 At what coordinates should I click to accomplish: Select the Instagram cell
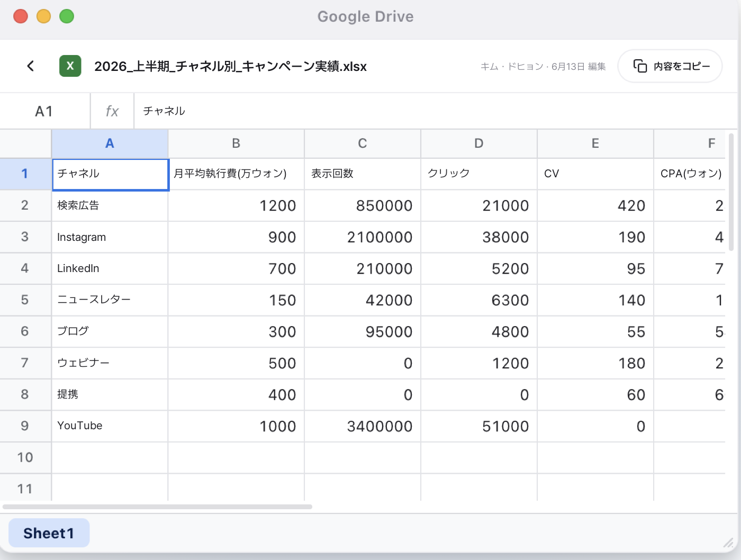[110, 237]
